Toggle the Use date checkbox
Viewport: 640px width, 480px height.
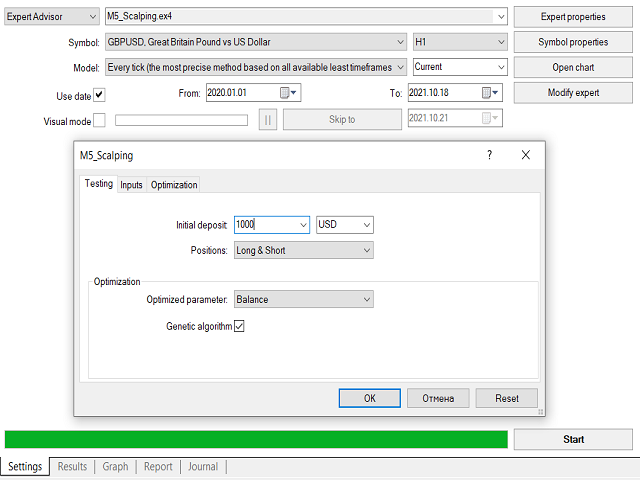pos(99,96)
